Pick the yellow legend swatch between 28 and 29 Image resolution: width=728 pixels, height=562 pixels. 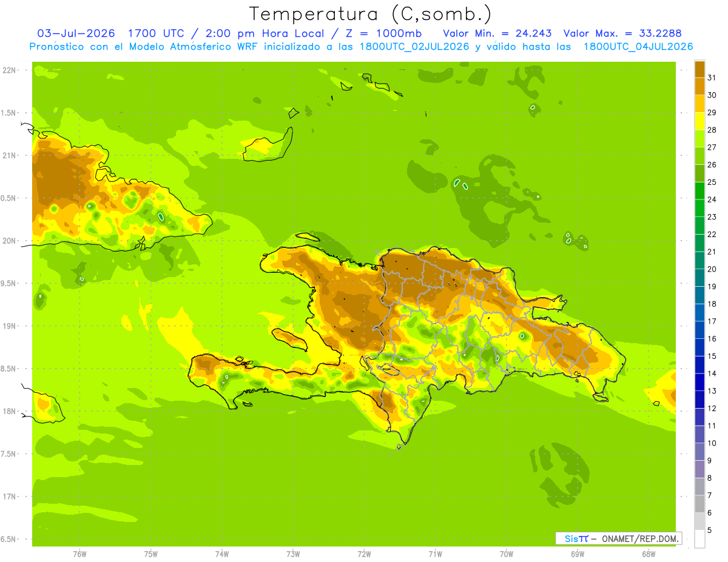pos(699,121)
